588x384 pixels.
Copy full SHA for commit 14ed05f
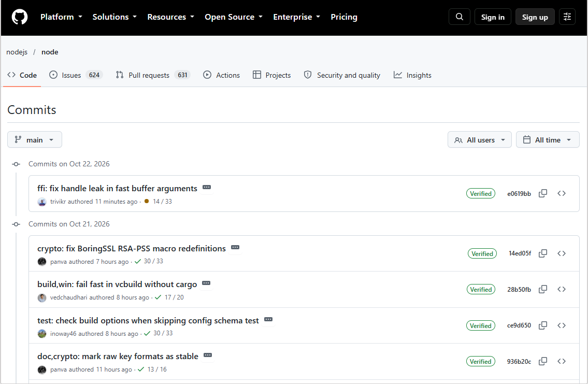542,253
